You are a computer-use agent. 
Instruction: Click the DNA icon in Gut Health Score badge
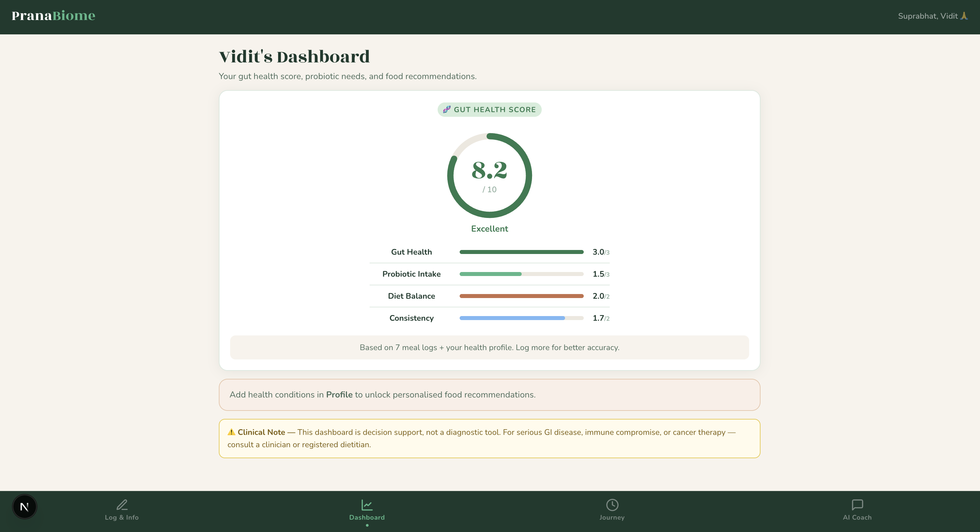point(447,109)
